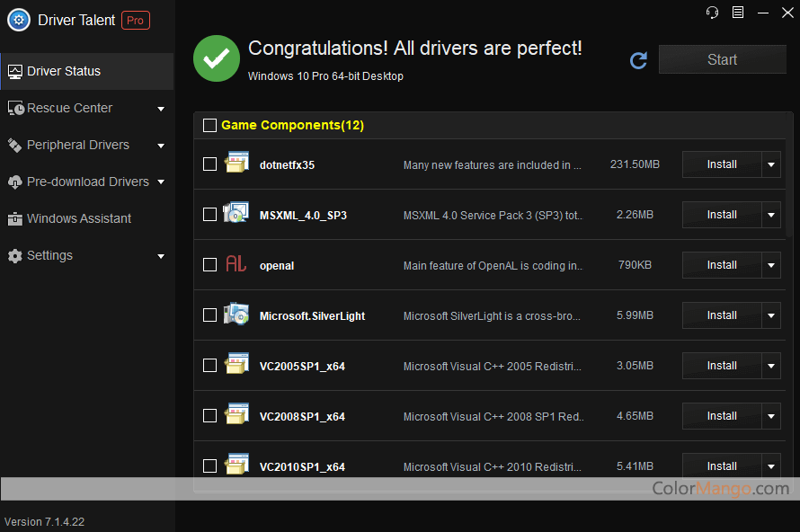Click the refresh scan icon beside Start
The height and width of the screenshot is (532, 800).
coord(638,60)
